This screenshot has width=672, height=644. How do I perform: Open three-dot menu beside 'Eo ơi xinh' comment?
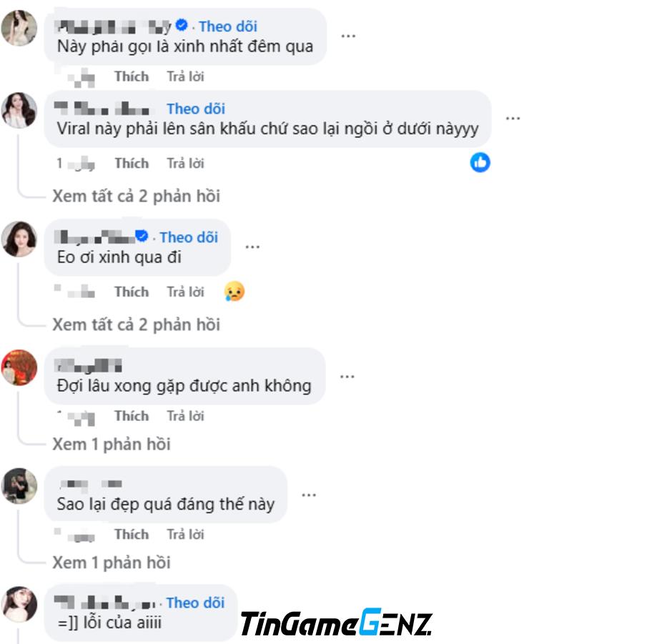252,247
